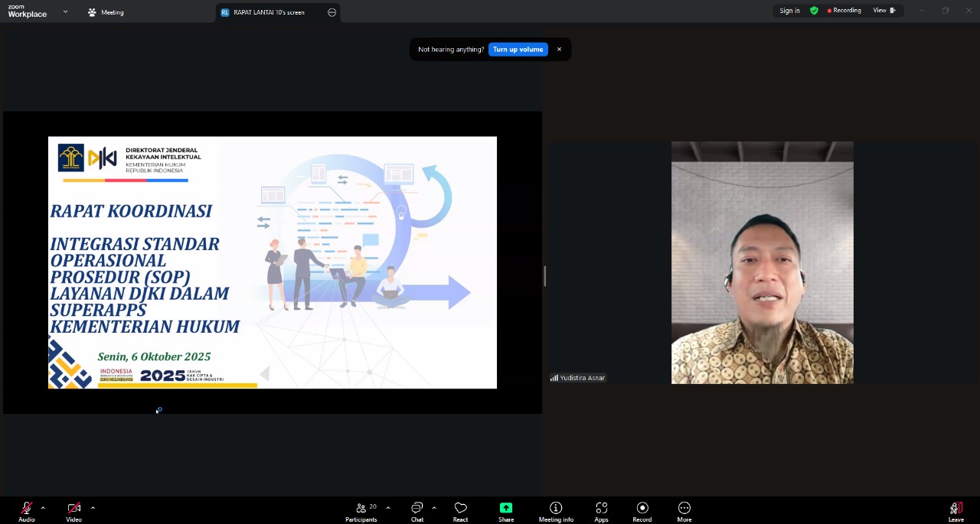Dismiss the 'Not hearing anything?' notification
Image resolution: width=980 pixels, height=524 pixels.
(x=559, y=50)
